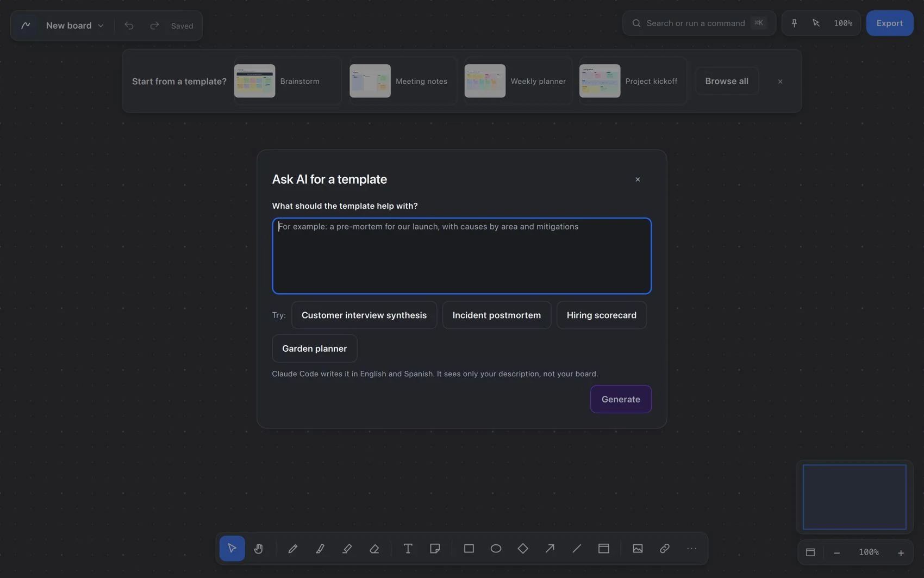Dismiss the template suggestion banner
The height and width of the screenshot is (578, 924).
pos(780,82)
